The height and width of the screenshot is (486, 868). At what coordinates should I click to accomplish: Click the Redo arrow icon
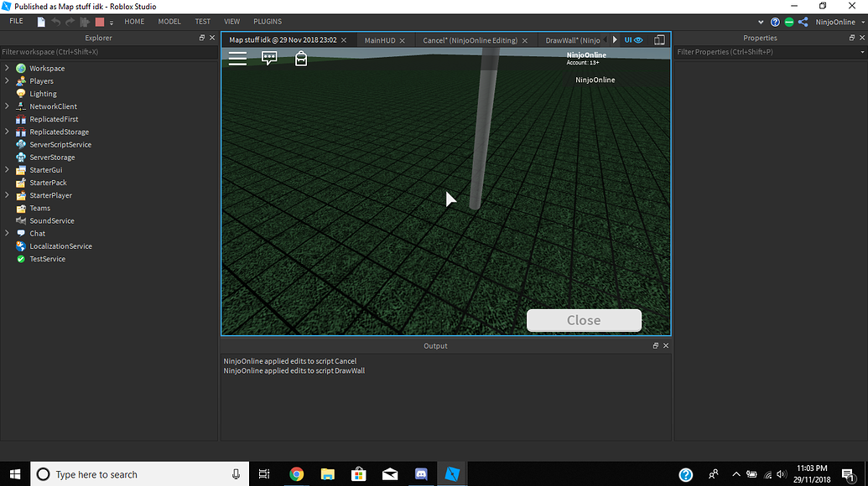pos(70,22)
